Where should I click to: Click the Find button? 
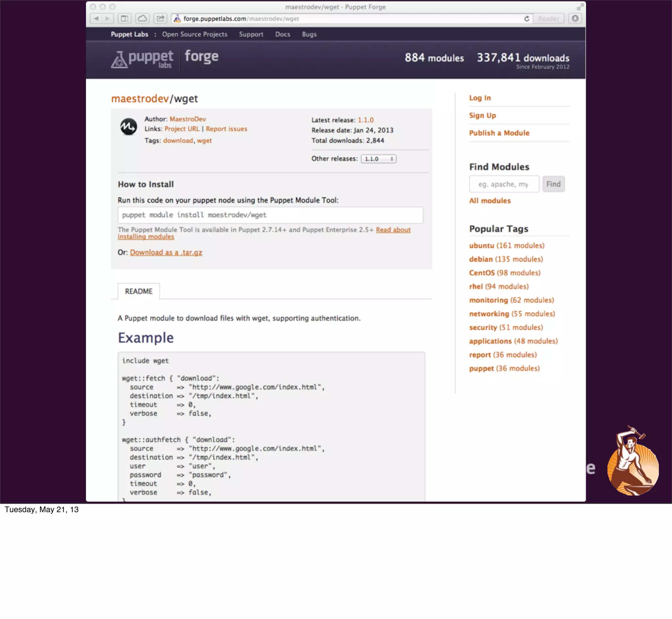553,184
